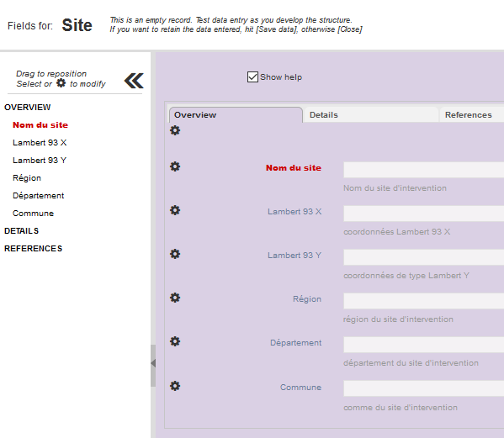Uncheck the Show help checkbox
This screenshot has height=438, width=504.
point(252,77)
